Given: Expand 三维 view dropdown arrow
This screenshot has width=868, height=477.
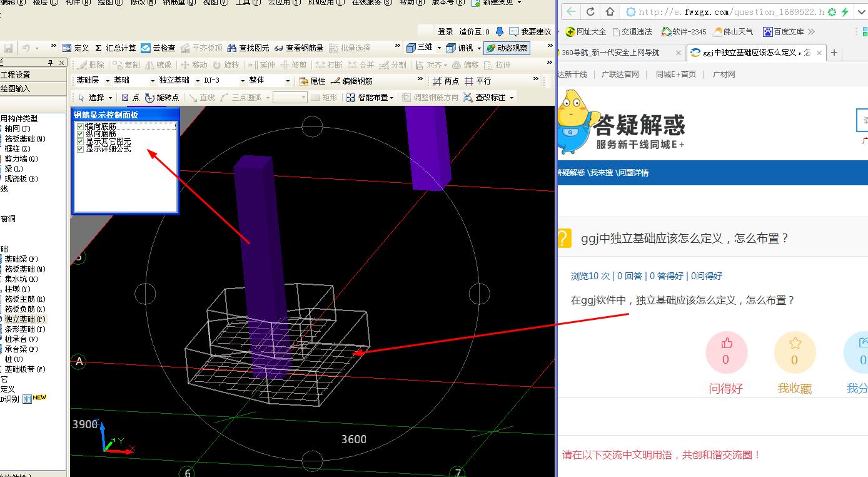Looking at the screenshot, I should coord(439,48).
